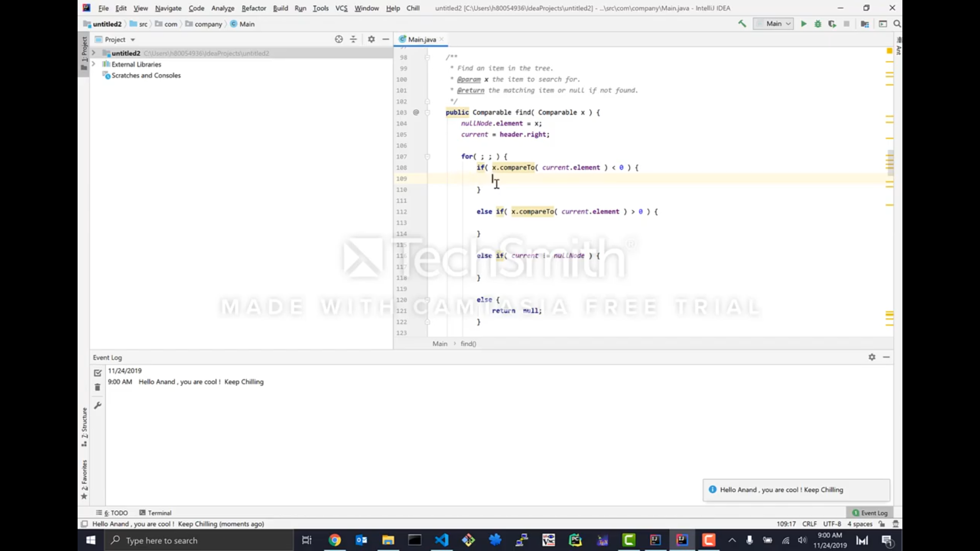Open Project Structure from the toolbar
The width and height of the screenshot is (980, 551).
pyautogui.click(x=865, y=24)
